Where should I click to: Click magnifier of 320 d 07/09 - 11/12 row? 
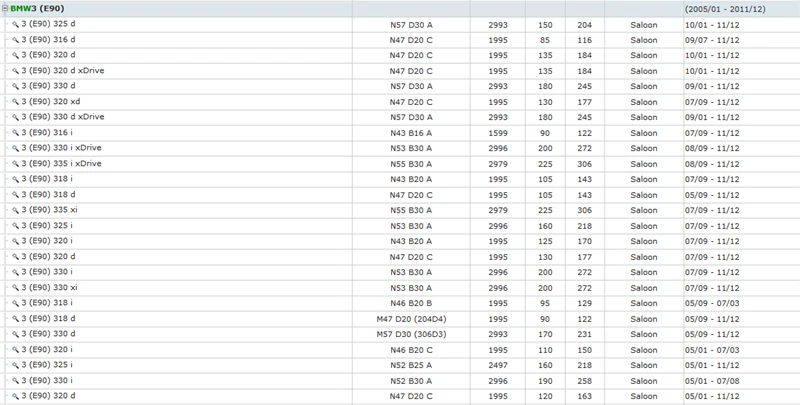pyautogui.click(x=15, y=257)
